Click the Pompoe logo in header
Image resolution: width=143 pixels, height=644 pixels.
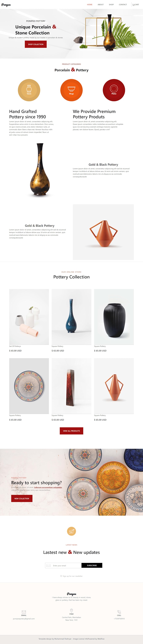click(6, 5)
